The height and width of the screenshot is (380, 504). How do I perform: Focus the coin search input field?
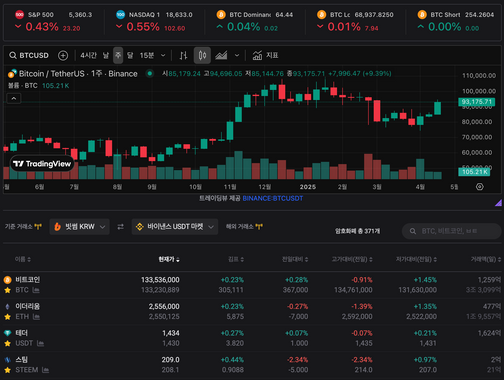(x=452, y=231)
